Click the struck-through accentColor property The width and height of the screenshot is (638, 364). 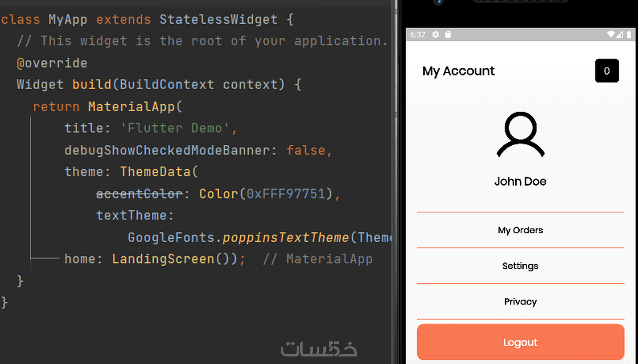click(x=139, y=194)
